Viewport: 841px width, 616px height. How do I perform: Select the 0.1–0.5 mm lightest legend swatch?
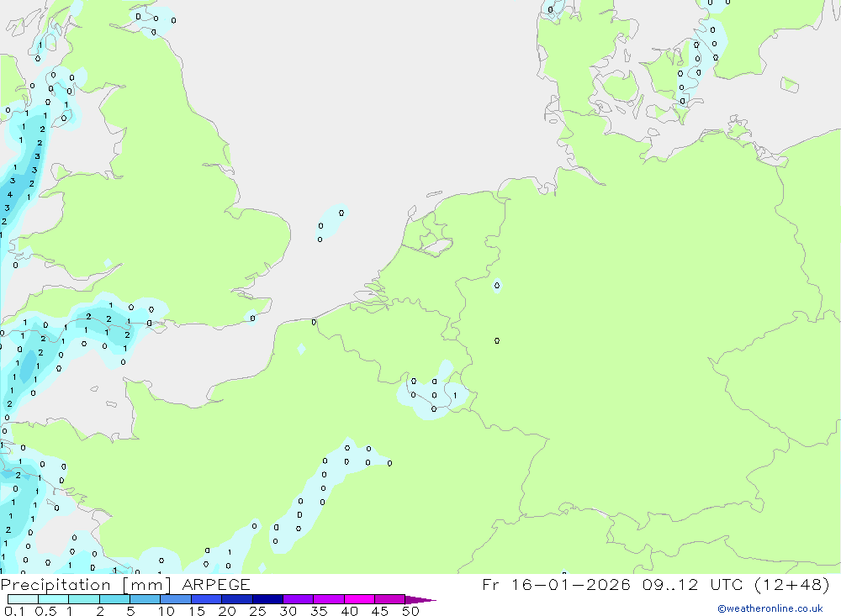click(x=23, y=599)
